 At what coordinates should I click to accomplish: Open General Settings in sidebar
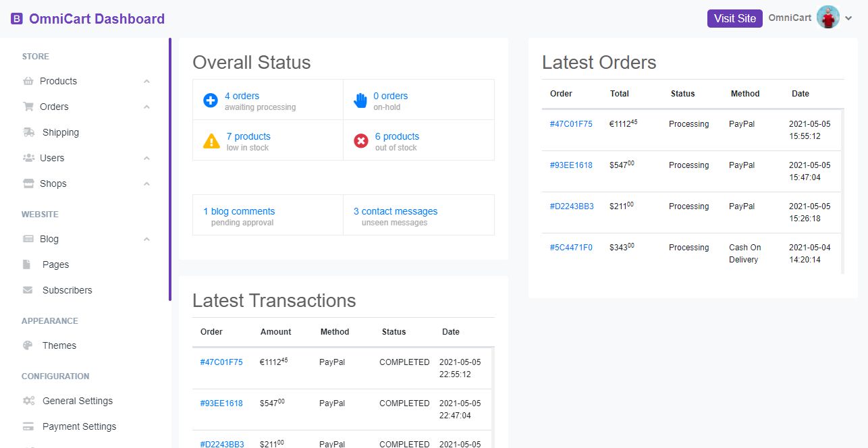[x=78, y=401]
